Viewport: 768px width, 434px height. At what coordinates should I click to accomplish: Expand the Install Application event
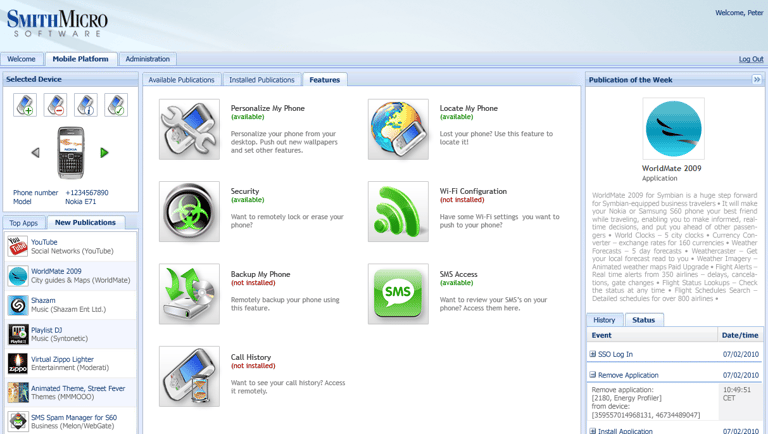coord(593,431)
